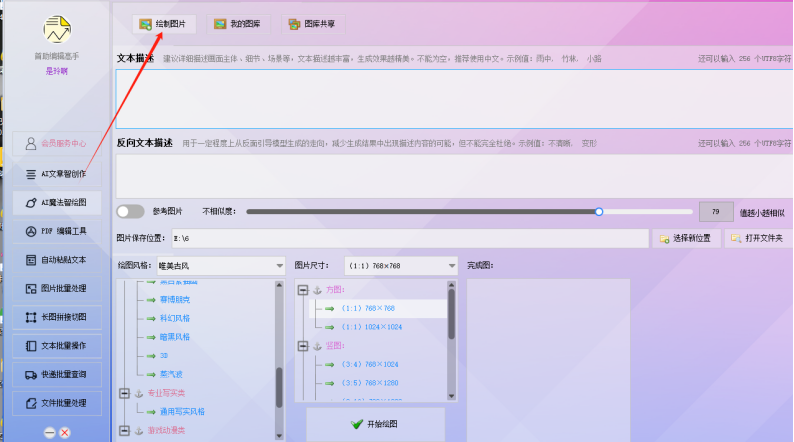This screenshot has width=794, height=442.
Task: Click the app logo icon at top left
Action: point(57,29)
